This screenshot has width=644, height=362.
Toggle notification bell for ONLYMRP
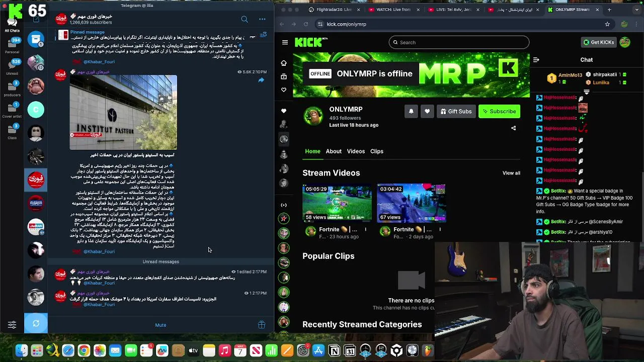(411, 112)
